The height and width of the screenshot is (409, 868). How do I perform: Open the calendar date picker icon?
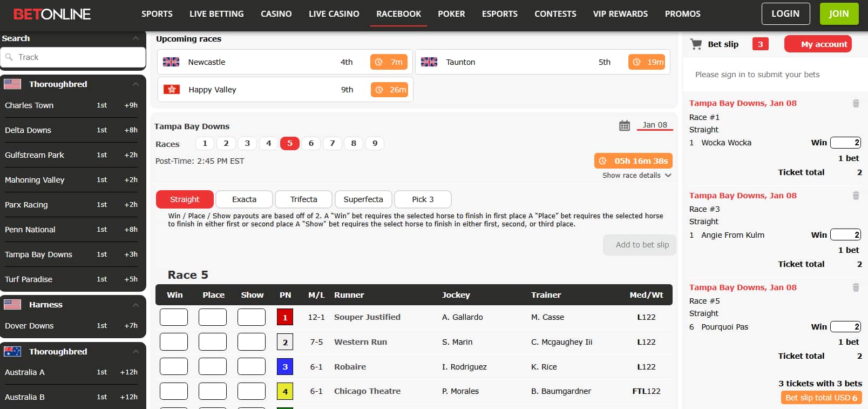pos(625,125)
